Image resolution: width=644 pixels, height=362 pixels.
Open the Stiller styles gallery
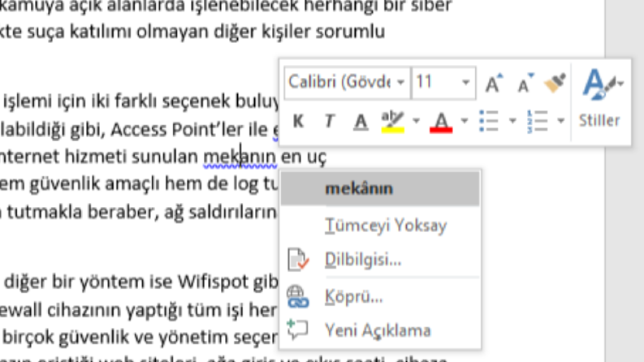tap(600, 97)
